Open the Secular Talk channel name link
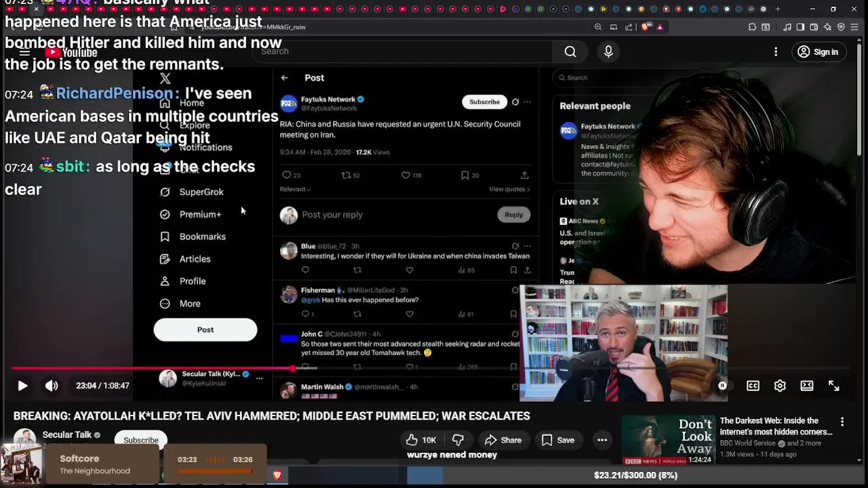Image resolution: width=868 pixels, height=488 pixels. tap(67, 434)
